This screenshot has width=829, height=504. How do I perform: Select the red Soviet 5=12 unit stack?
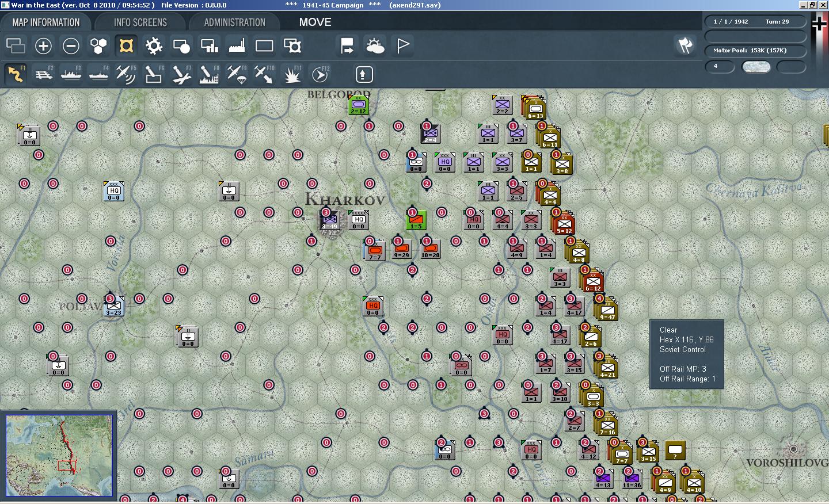(x=564, y=223)
